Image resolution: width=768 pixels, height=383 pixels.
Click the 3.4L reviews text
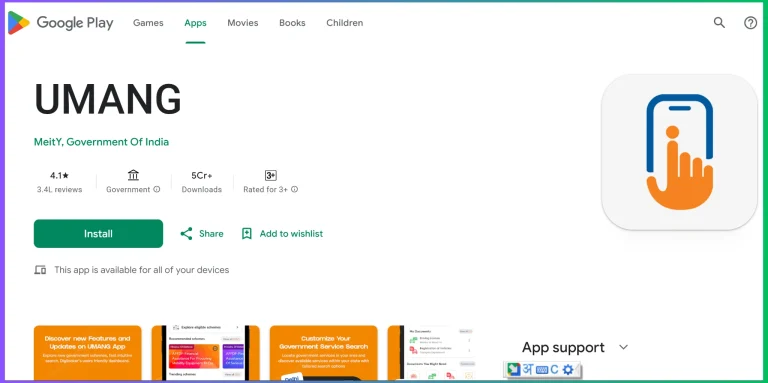(59, 190)
